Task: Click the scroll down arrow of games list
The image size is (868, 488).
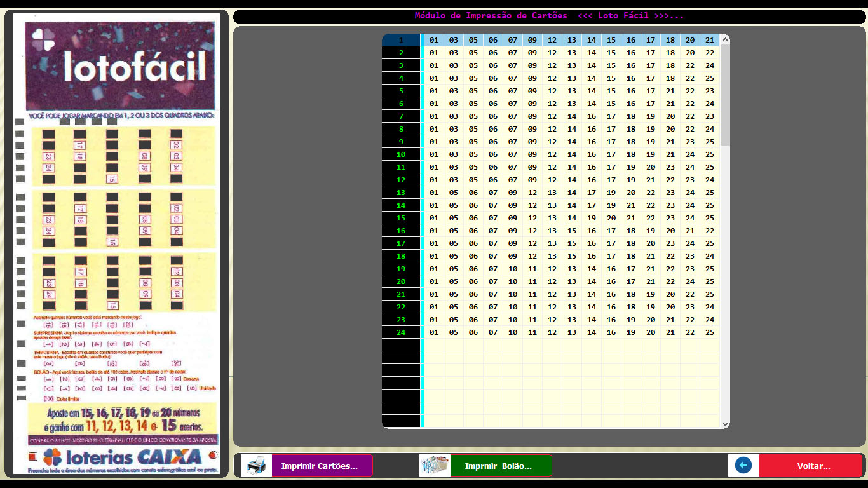Action: coord(725,424)
